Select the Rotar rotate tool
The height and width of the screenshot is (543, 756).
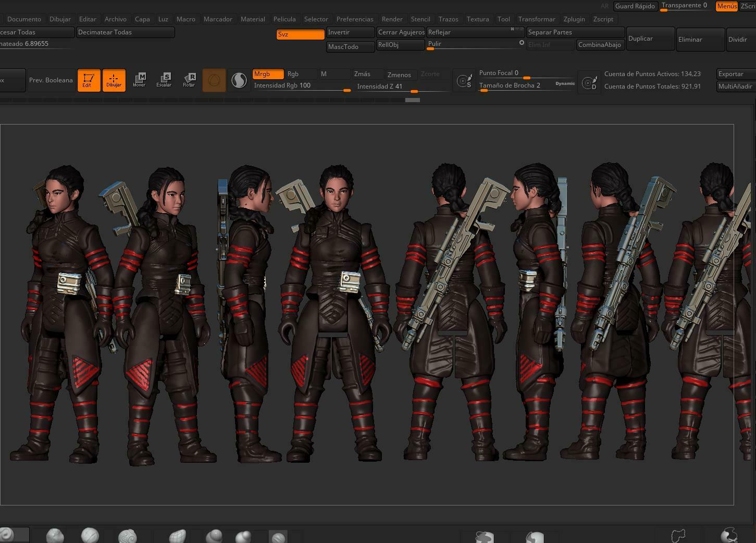(x=189, y=80)
